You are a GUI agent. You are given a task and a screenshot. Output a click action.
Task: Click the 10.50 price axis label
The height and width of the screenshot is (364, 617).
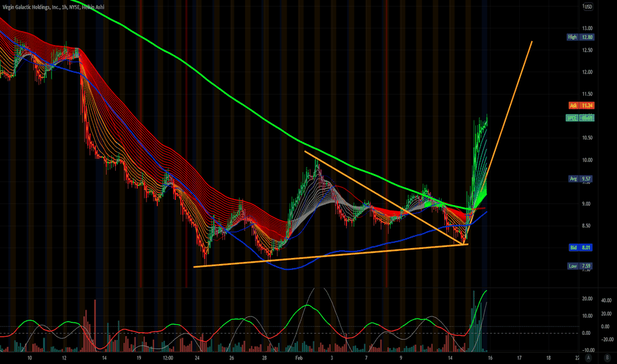coord(587,138)
